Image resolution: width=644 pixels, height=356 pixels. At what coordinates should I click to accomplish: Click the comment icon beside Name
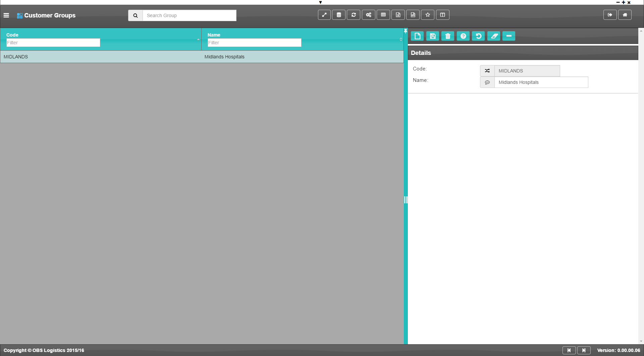[487, 82]
